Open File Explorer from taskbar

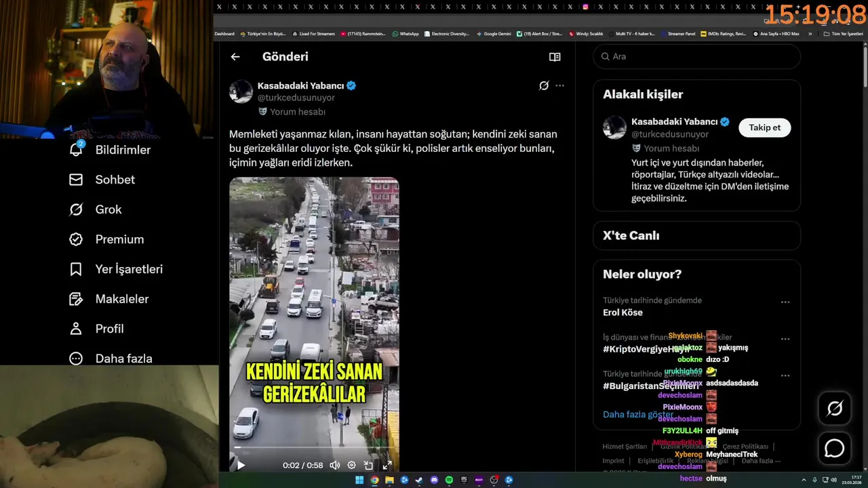(x=389, y=480)
